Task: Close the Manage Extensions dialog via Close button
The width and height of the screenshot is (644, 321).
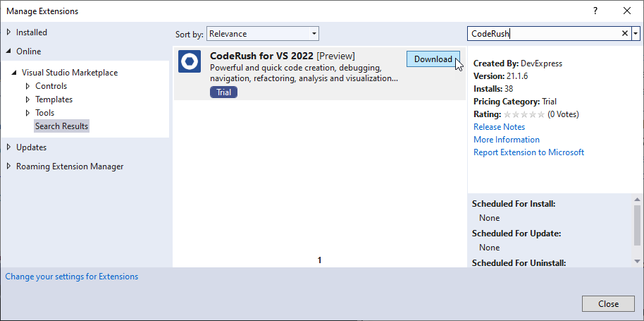Action: 608,304
